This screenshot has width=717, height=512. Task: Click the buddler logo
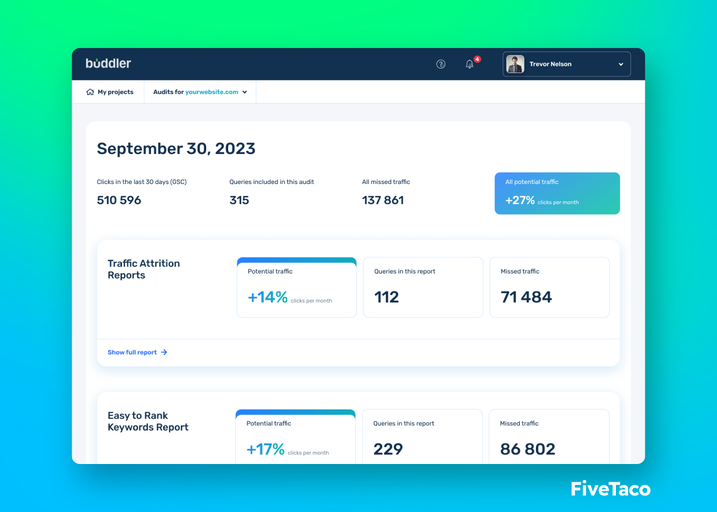(108, 64)
